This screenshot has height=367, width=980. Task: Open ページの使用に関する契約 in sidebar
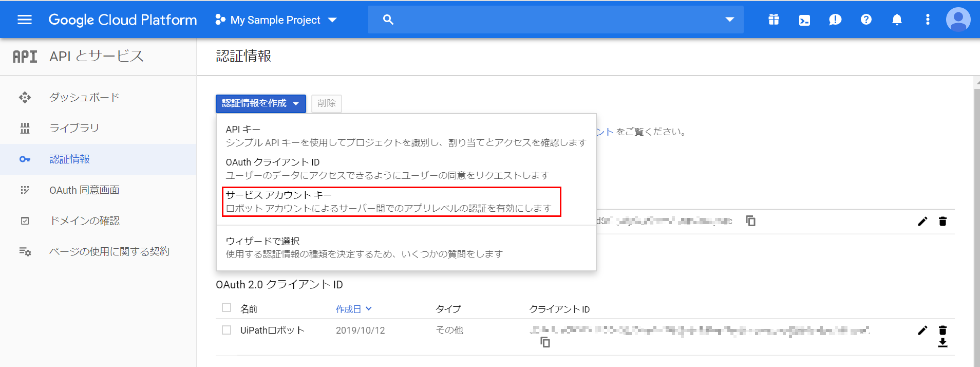tap(109, 251)
